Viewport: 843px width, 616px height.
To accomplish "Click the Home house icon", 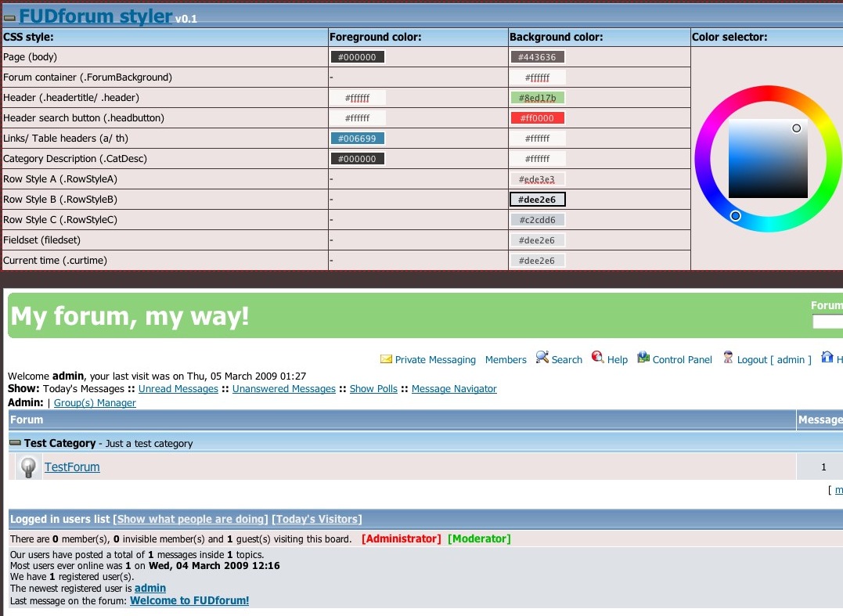I will [827, 357].
